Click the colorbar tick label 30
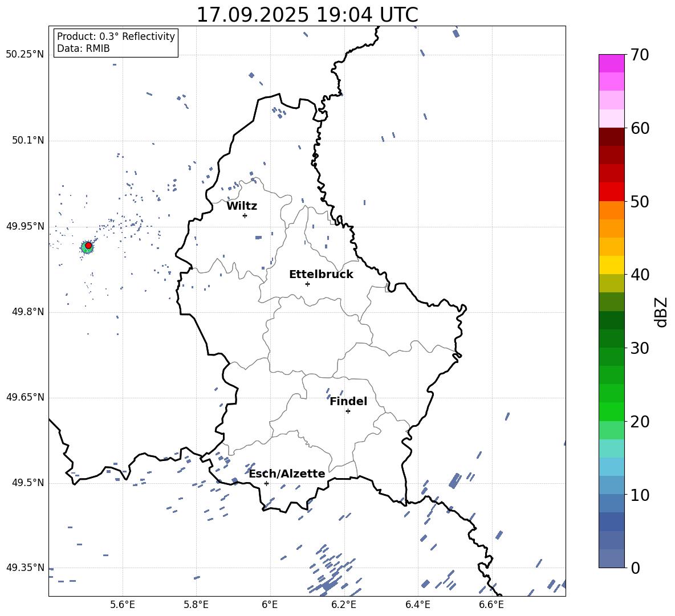 [x=639, y=348]
